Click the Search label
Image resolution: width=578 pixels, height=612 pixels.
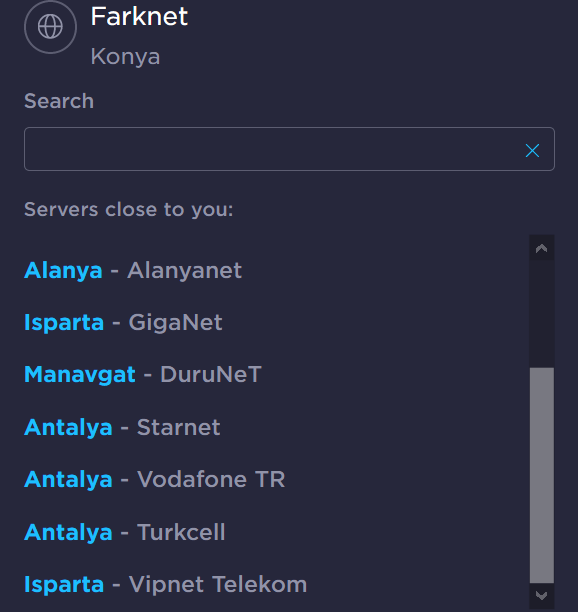[59, 101]
